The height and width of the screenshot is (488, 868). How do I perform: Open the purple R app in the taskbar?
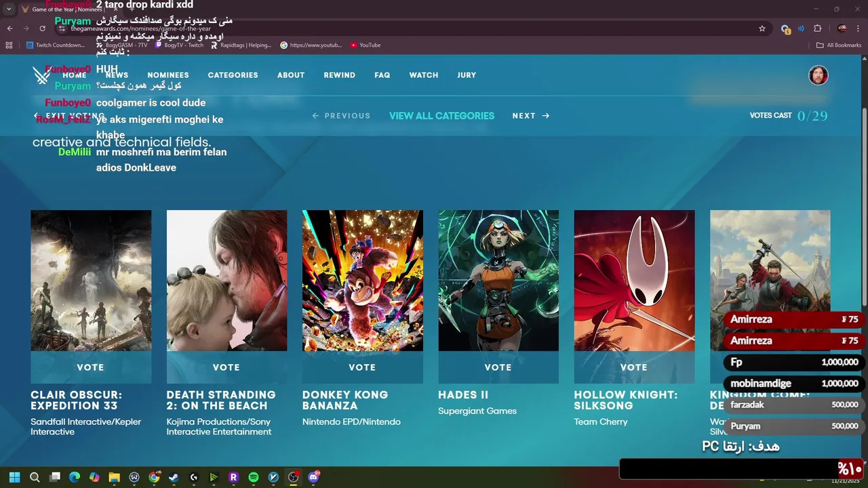[x=233, y=477]
